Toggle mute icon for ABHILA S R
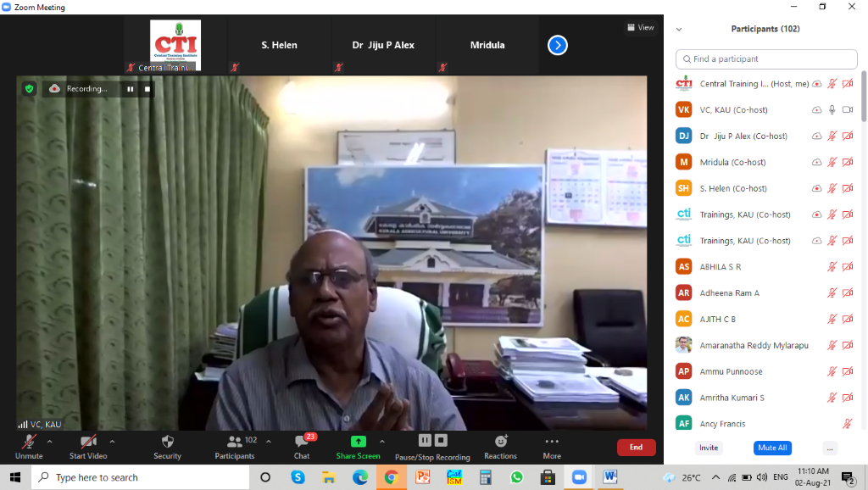 [x=832, y=267]
